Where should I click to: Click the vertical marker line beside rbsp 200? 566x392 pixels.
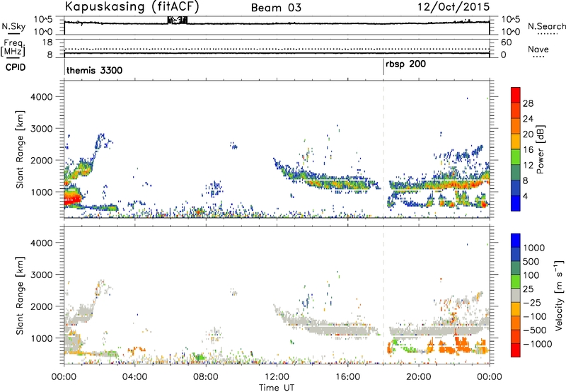tap(383, 67)
